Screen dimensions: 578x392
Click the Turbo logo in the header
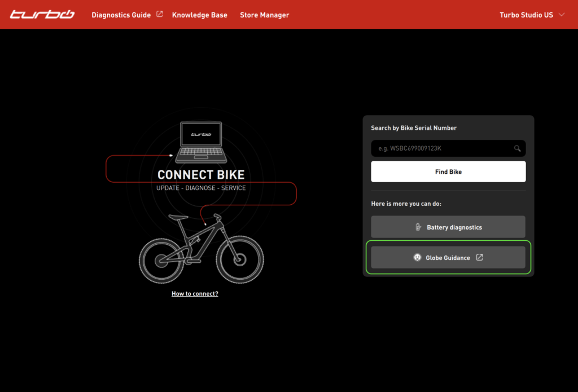coord(42,15)
